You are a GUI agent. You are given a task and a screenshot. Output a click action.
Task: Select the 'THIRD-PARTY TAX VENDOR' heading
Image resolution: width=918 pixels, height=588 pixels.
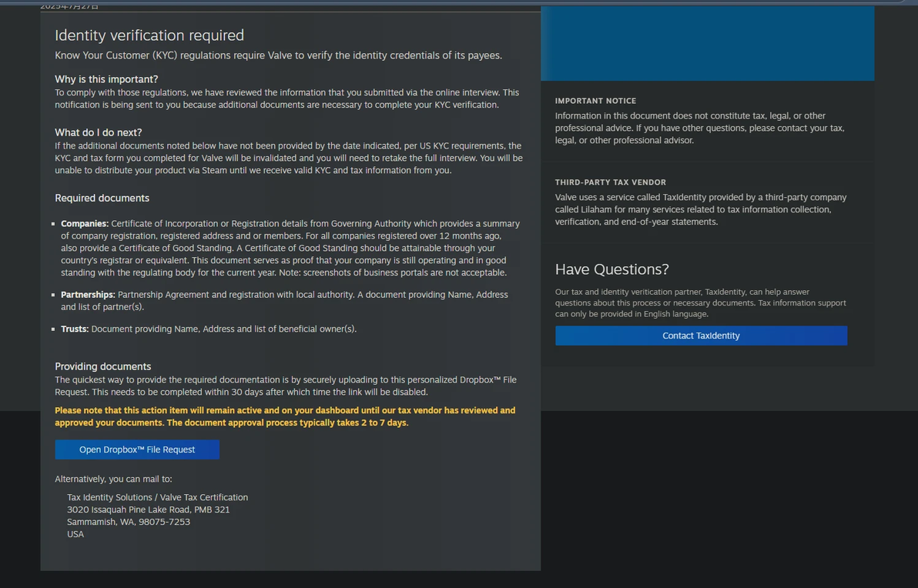[611, 182]
